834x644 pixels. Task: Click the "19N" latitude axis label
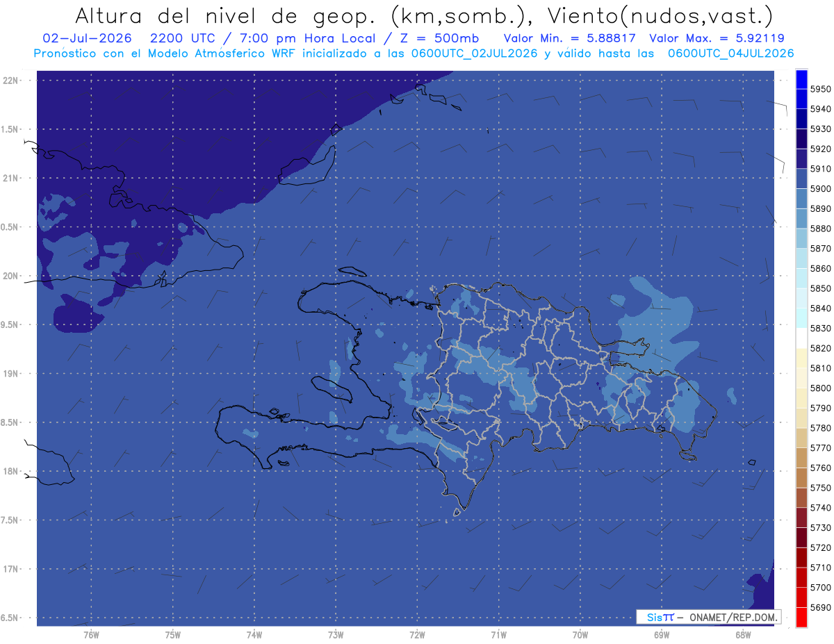coord(10,374)
